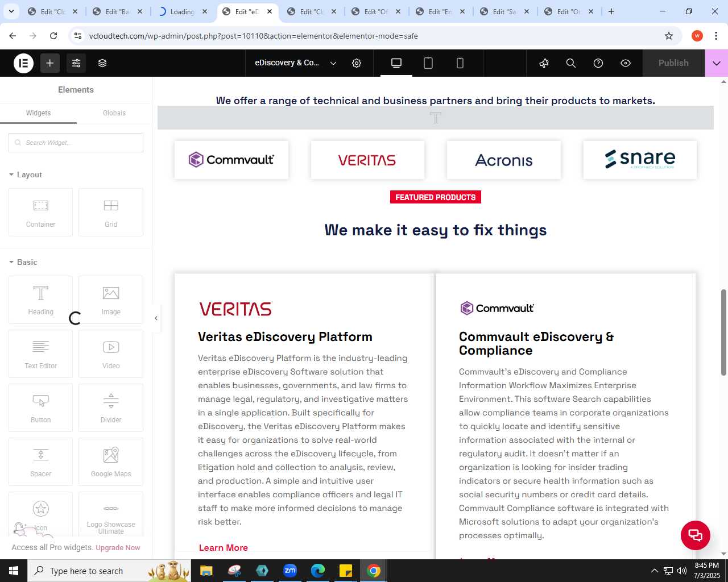Click the Commvault logo in product card
The width and height of the screenshot is (728, 582).
pos(497,308)
